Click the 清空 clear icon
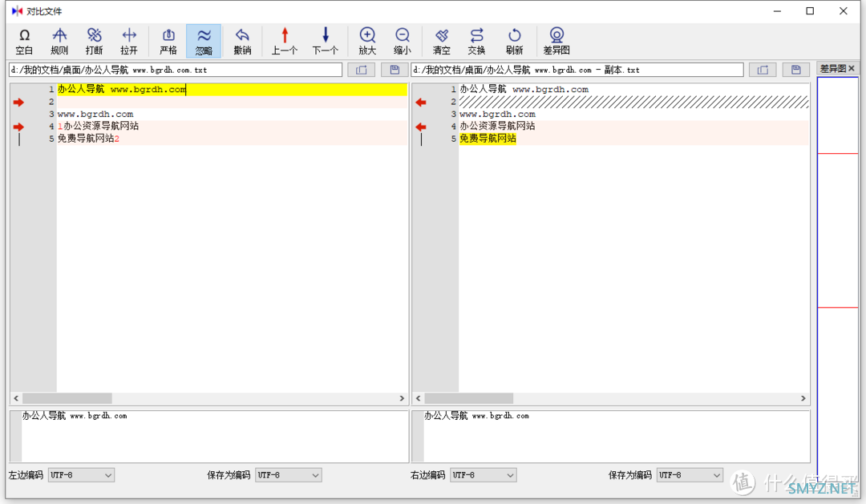This screenshot has width=866, height=504. pos(441,42)
